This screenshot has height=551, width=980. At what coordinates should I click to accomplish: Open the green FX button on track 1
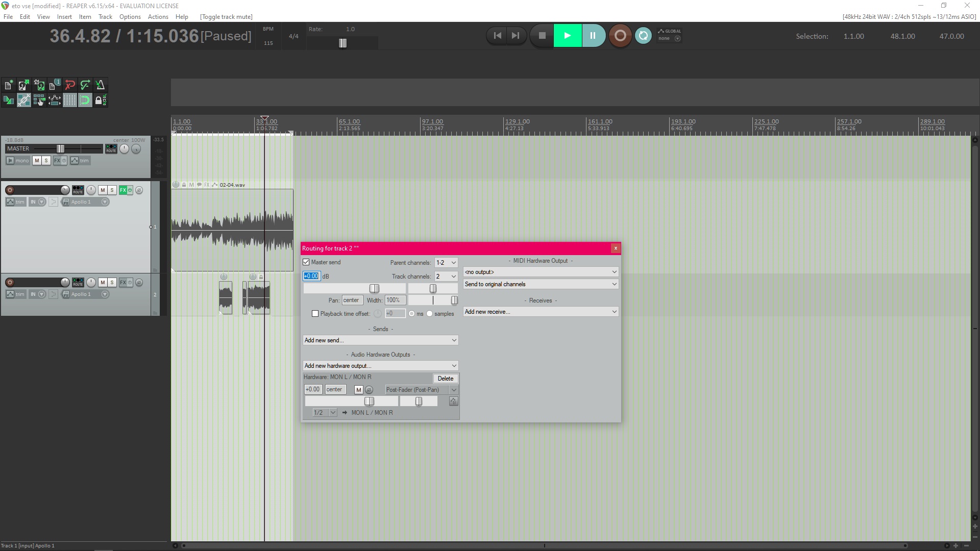pyautogui.click(x=123, y=190)
